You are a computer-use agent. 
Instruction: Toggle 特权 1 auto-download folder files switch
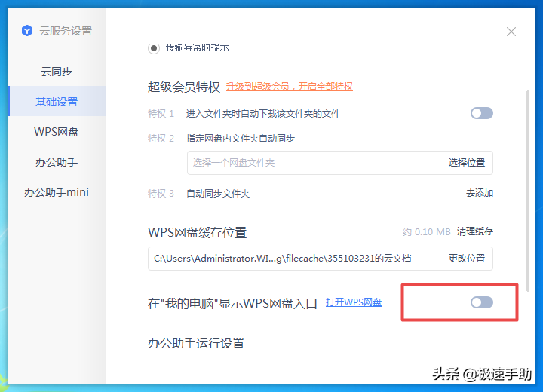(x=482, y=113)
